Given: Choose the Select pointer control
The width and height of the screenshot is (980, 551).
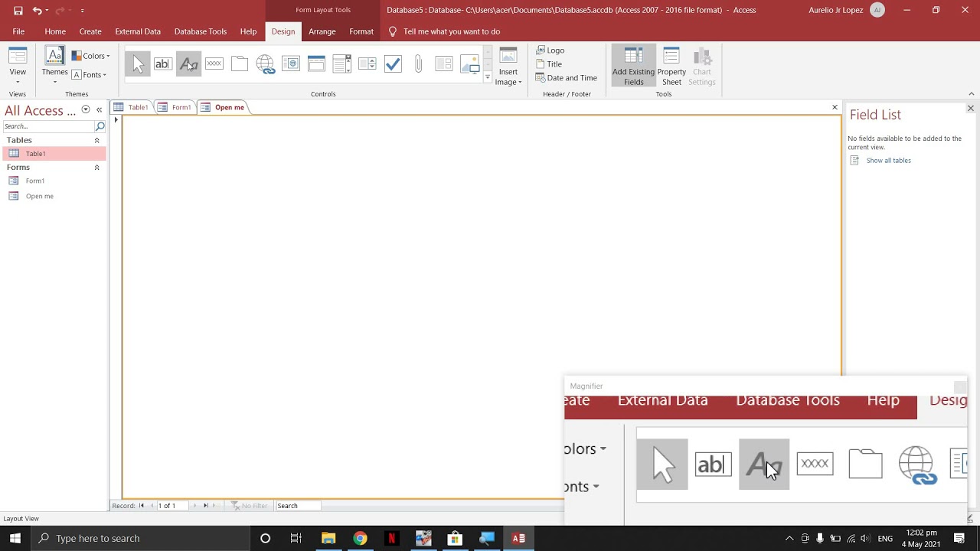Looking at the screenshot, I should point(138,64).
